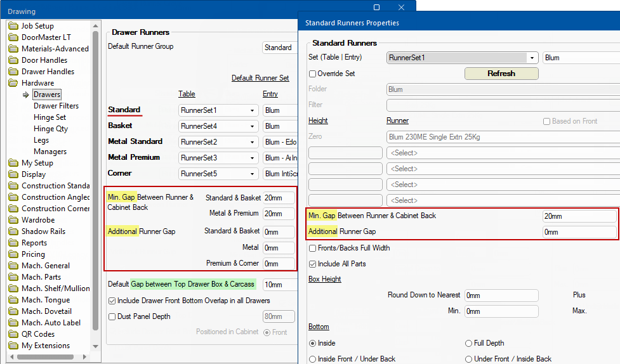Image resolution: width=620 pixels, height=364 pixels.
Task: Click the Dust Panel checkbox
Action: [x=112, y=316]
